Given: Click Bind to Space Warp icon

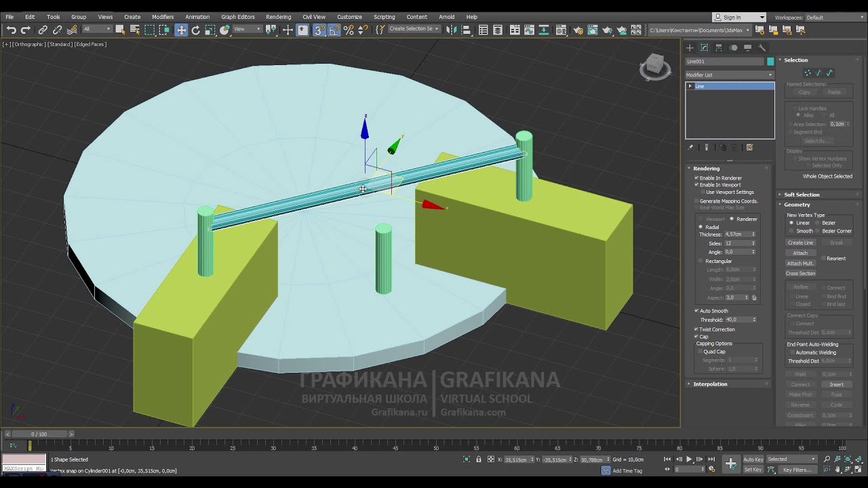Looking at the screenshot, I should coord(72,30).
